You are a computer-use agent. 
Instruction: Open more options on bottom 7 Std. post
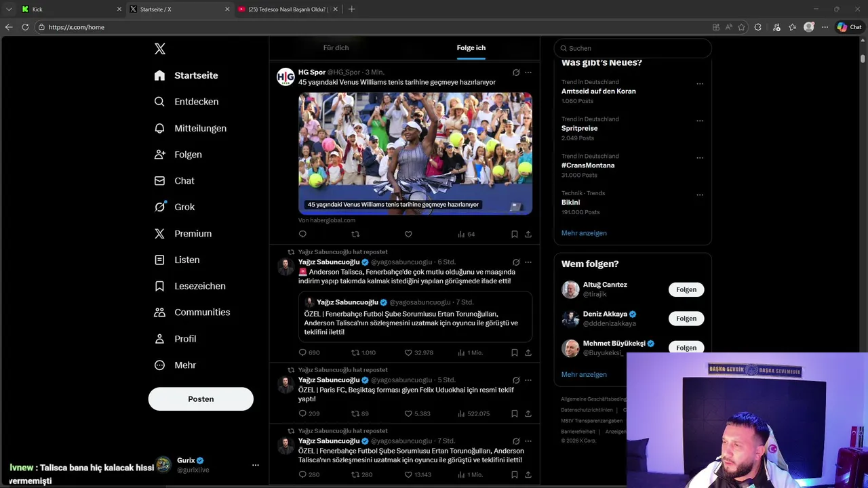click(528, 441)
